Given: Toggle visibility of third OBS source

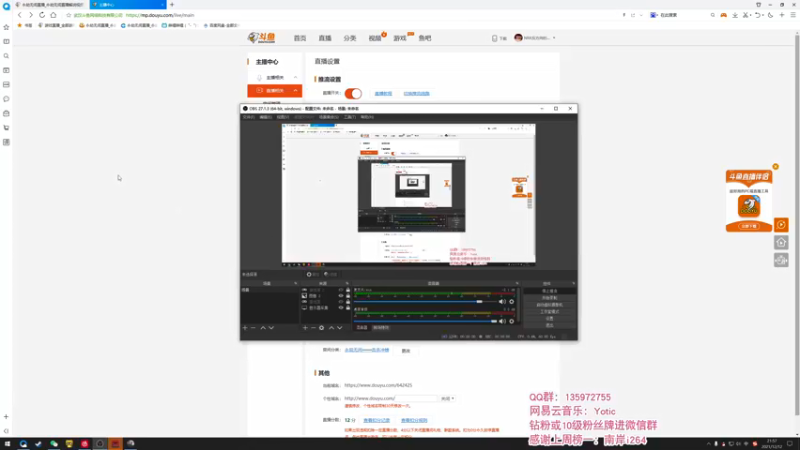Looking at the screenshot, I should click(x=341, y=302).
